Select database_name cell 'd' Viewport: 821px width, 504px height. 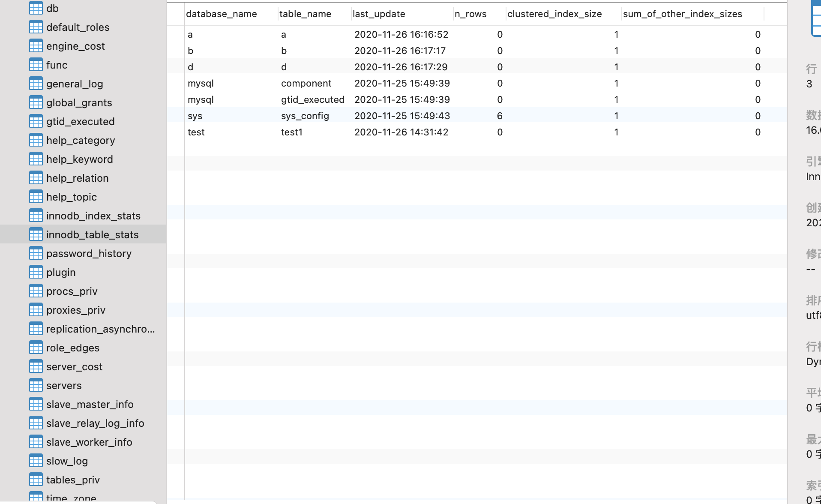point(191,67)
